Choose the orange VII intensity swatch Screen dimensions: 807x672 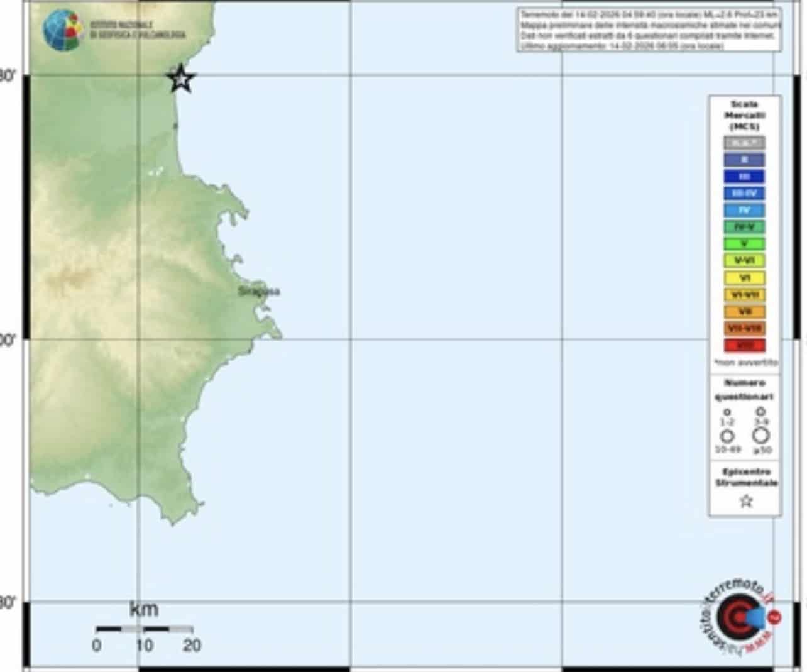pos(744,311)
